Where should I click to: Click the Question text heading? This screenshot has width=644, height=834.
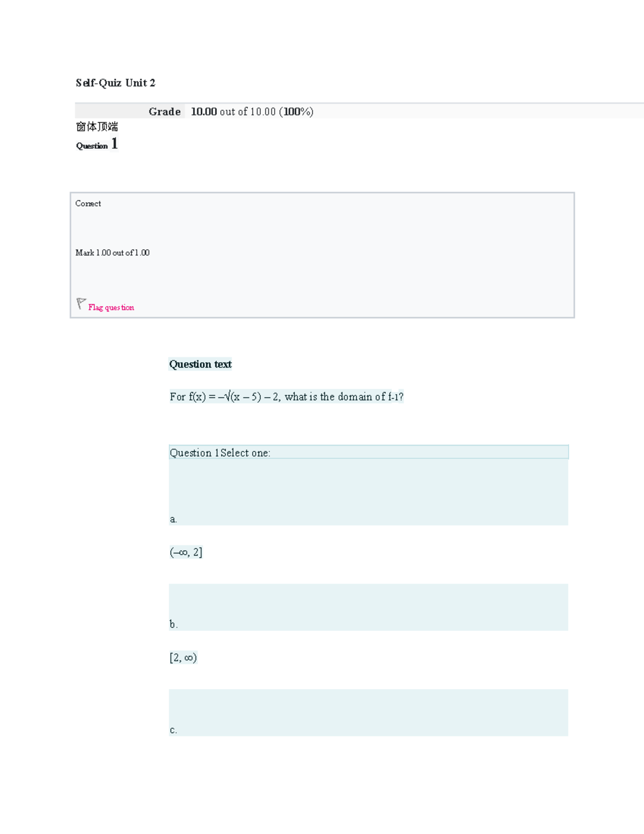coord(200,364)
